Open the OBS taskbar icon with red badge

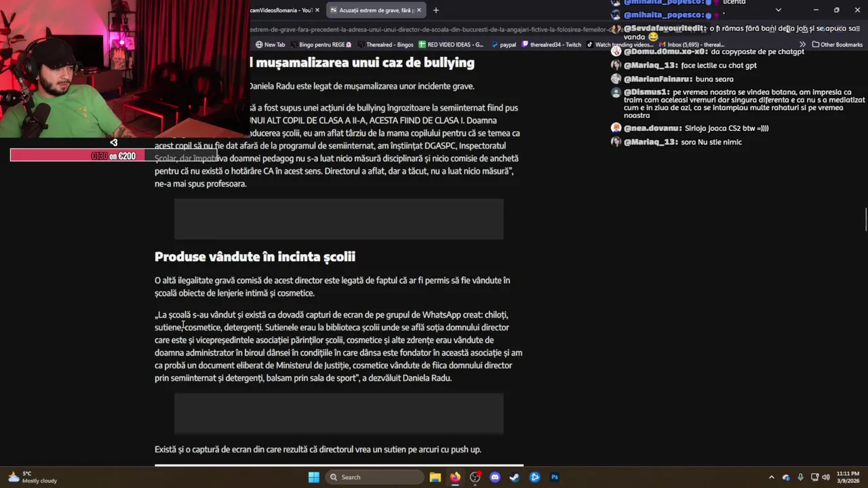click(475, 477)
